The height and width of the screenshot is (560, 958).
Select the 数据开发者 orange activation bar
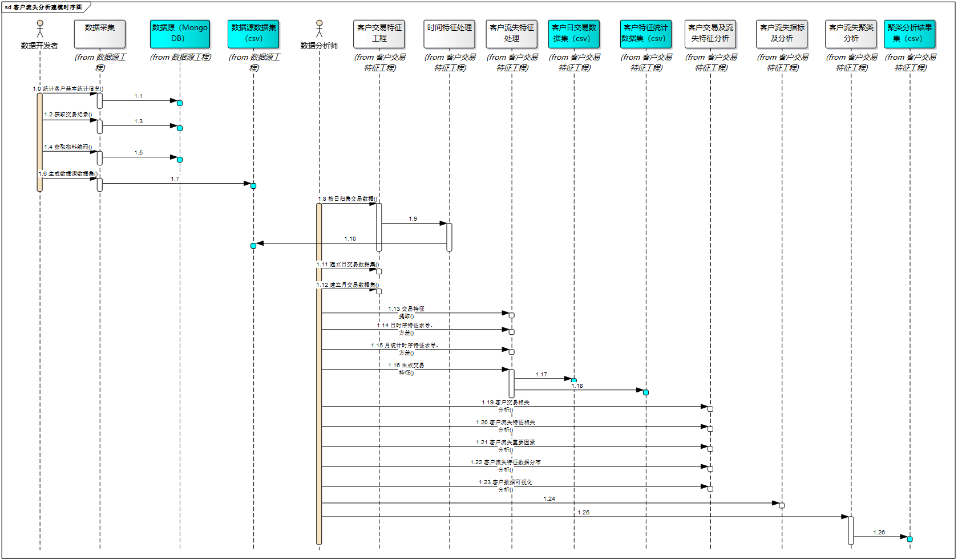pyautogui.click(x=40, y=142)
